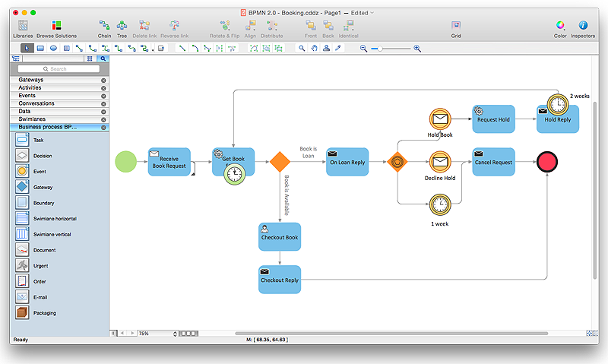The image size is (608, 364).
Task: Select the magnifier zoom tool
Action: [x=302, y=49]
